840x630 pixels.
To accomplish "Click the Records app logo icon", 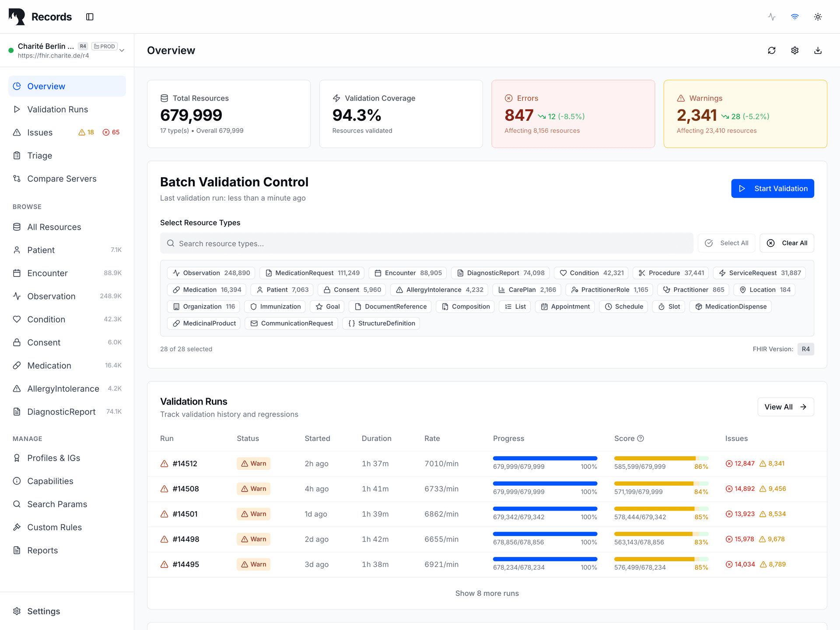I will 17,16.
